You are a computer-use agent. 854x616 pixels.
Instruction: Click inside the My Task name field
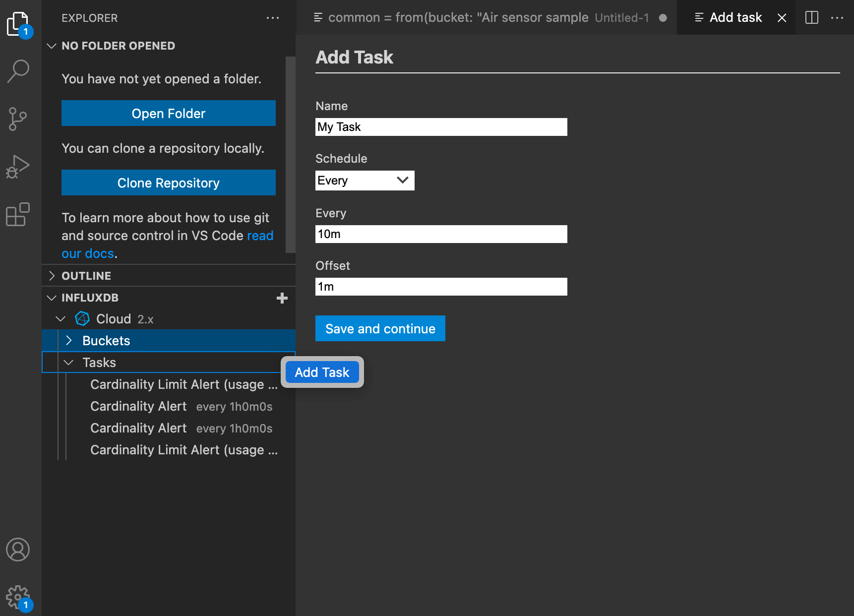point(441,126)
